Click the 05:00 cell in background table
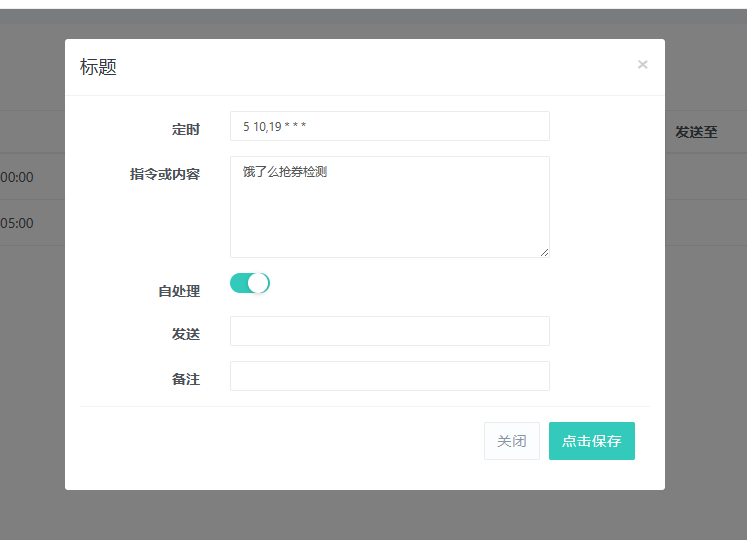This screenshot has width=747, height=540. point(17,223)
